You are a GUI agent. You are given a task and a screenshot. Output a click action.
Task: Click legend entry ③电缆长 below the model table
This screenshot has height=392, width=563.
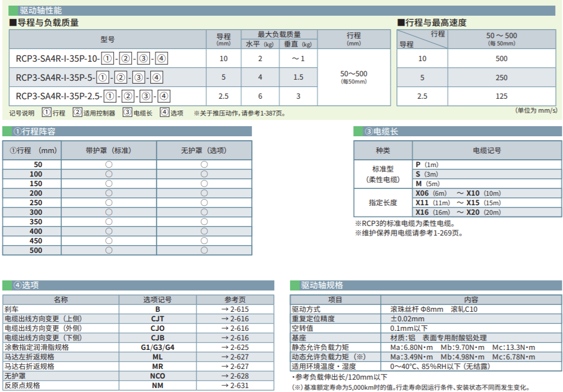137,113
